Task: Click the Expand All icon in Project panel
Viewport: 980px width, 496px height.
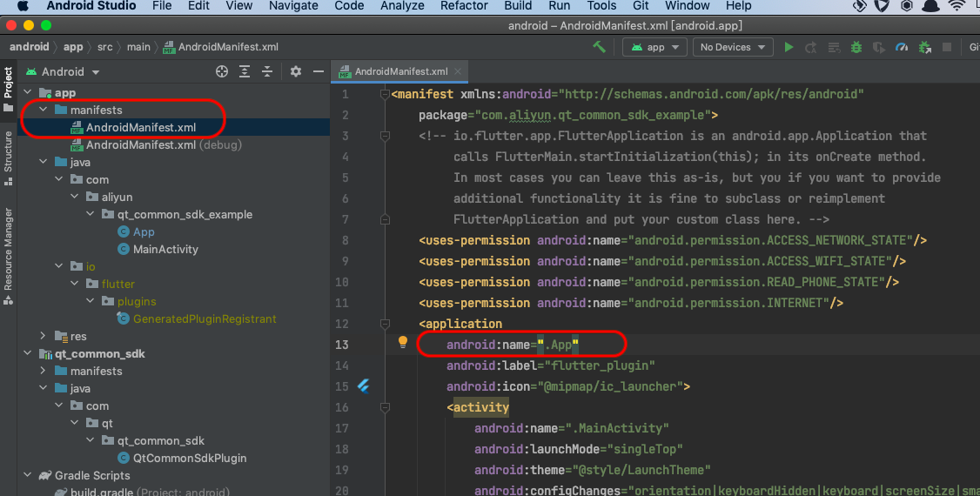Action: point(245,71)
